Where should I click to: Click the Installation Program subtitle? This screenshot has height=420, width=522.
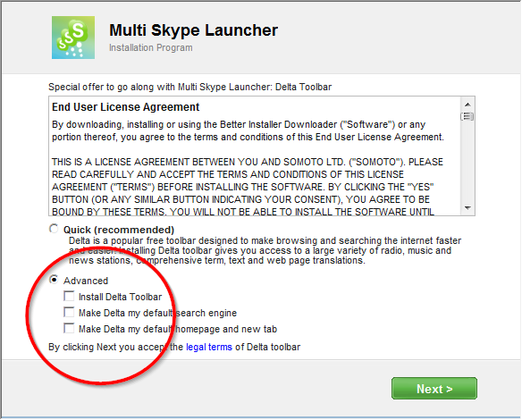tap(151, 47)
